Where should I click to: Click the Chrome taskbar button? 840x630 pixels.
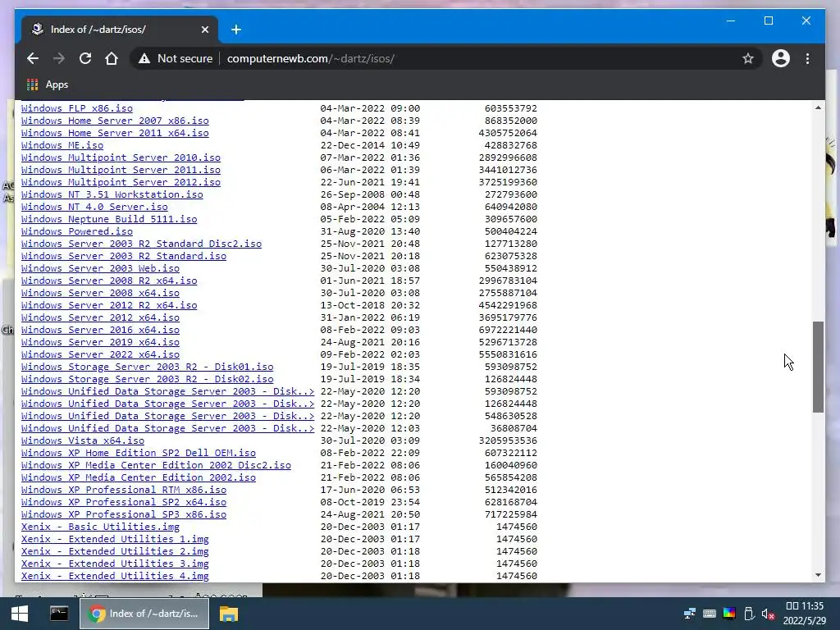click(144, 614)
